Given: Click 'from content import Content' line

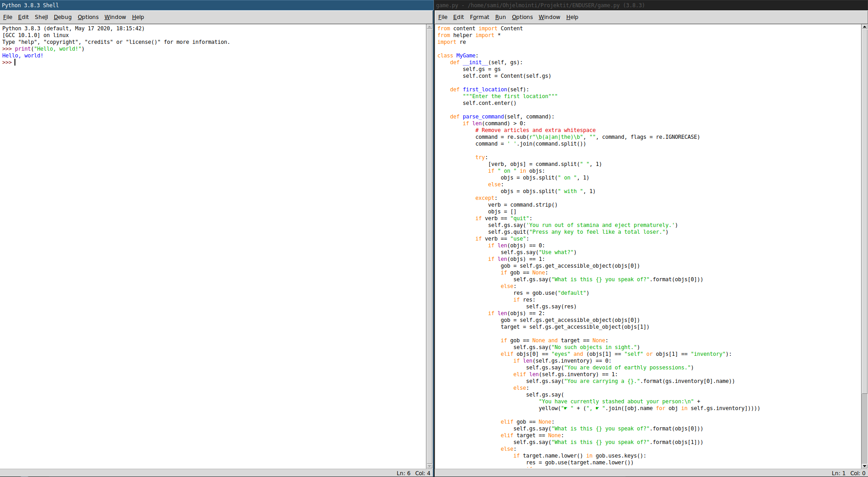Looking at the screenshot, I should 480,28.
